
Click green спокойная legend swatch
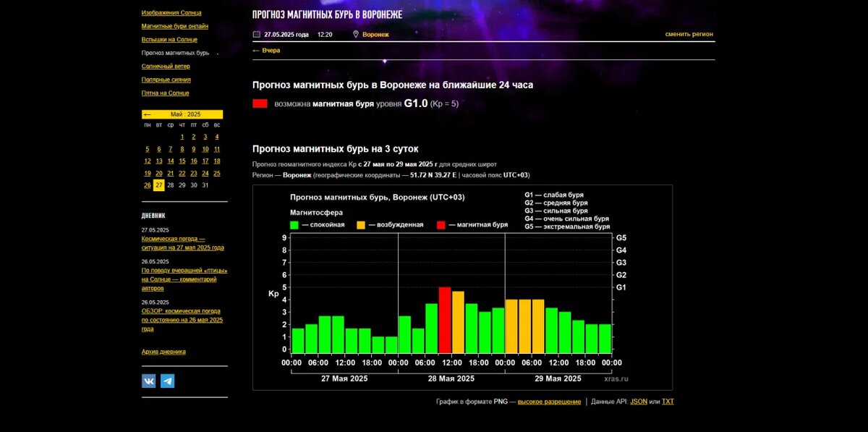[294, 224]
